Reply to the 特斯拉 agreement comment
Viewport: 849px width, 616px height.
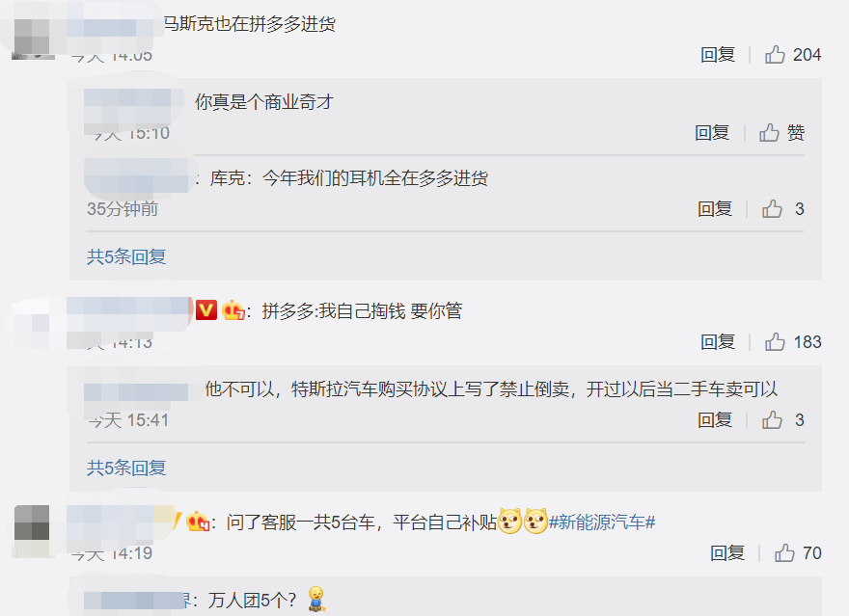[715, 419]
